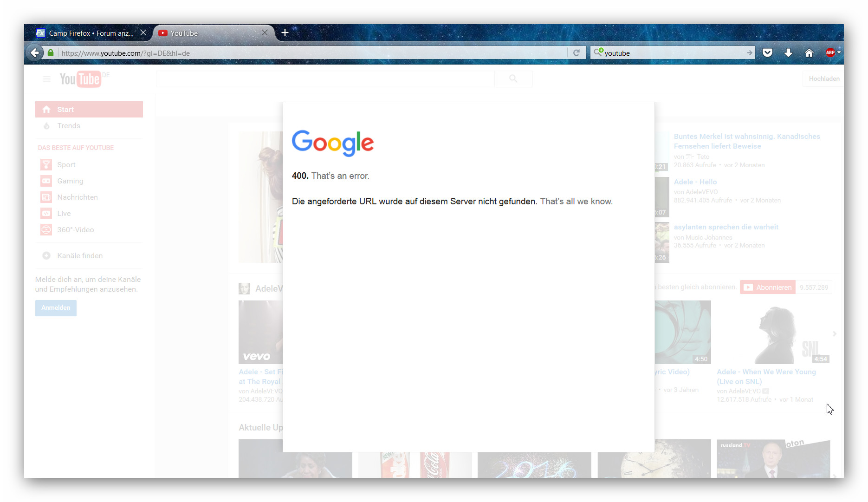Click the YouTube search magnifier button

[x=513, y=78]
